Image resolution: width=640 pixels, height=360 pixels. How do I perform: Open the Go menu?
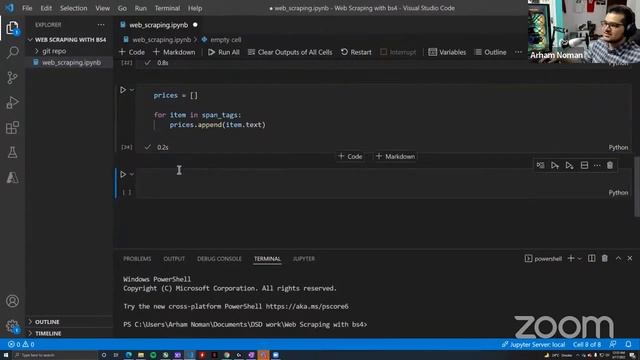click(122, 8)
